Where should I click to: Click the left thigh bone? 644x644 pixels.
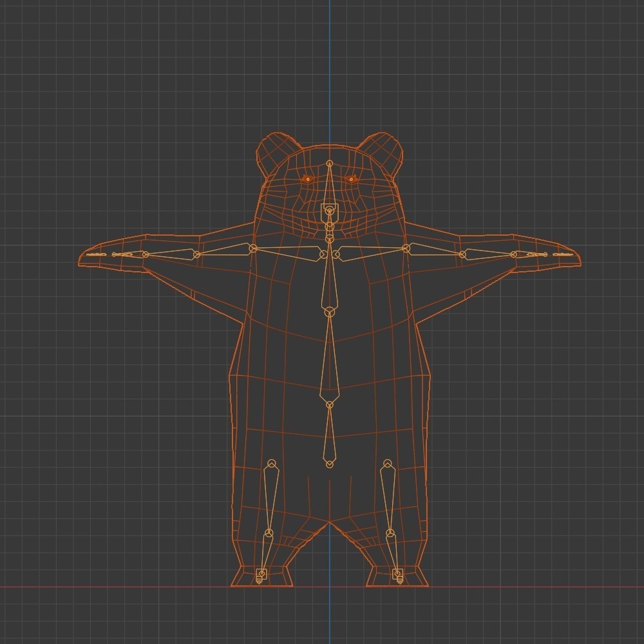tap(271, 496)
